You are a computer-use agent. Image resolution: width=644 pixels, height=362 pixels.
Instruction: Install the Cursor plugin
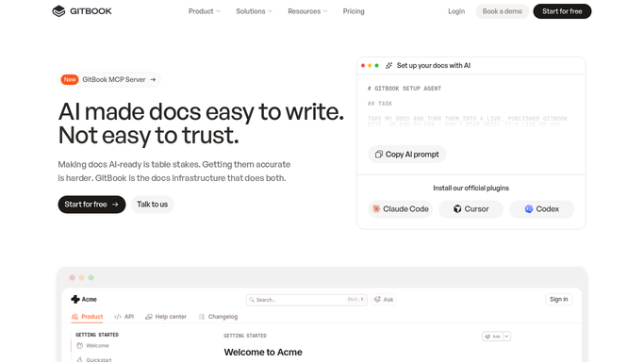tap(471, 209)
